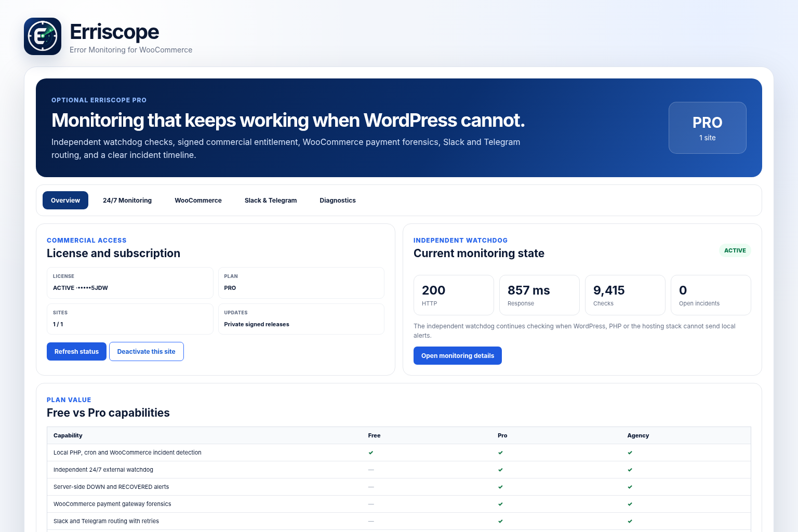The width and height of the screenshot is (798, 532).
Task: Click Pro checkmark for Independent 24/7 external watchdog
Action: tap(500, 470)
